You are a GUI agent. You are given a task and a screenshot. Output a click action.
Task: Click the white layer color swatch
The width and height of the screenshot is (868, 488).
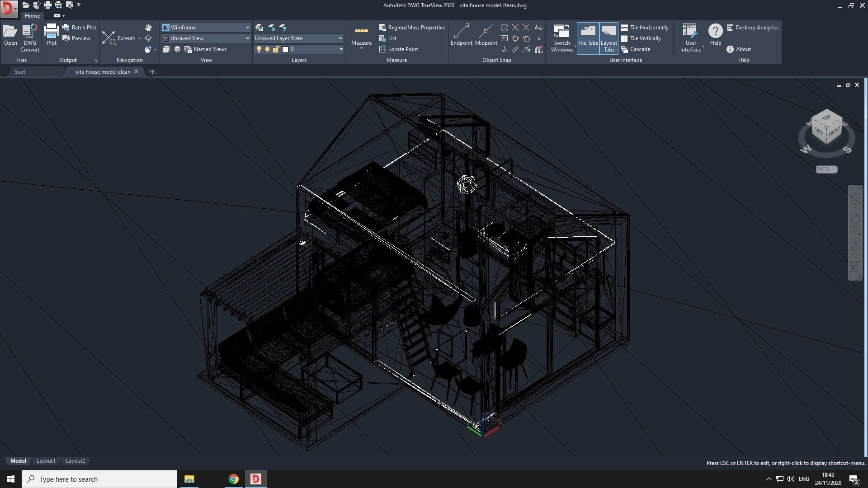point(285,49)
